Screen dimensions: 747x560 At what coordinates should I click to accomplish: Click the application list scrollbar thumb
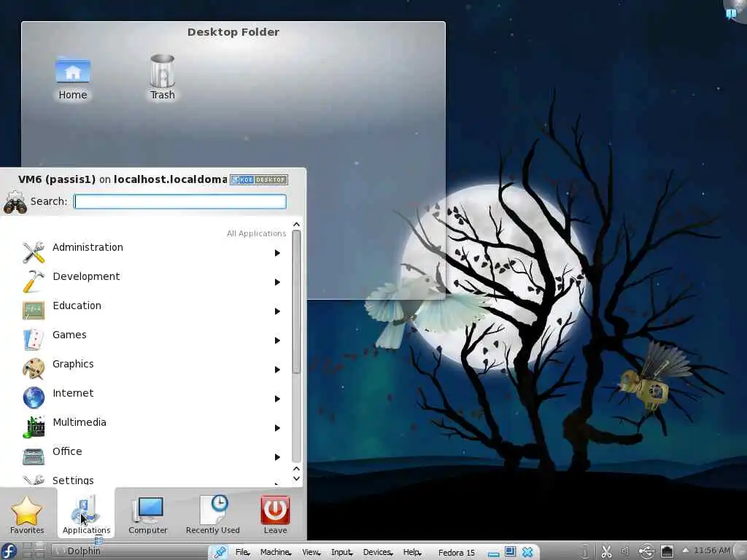(x=296, y=302)
